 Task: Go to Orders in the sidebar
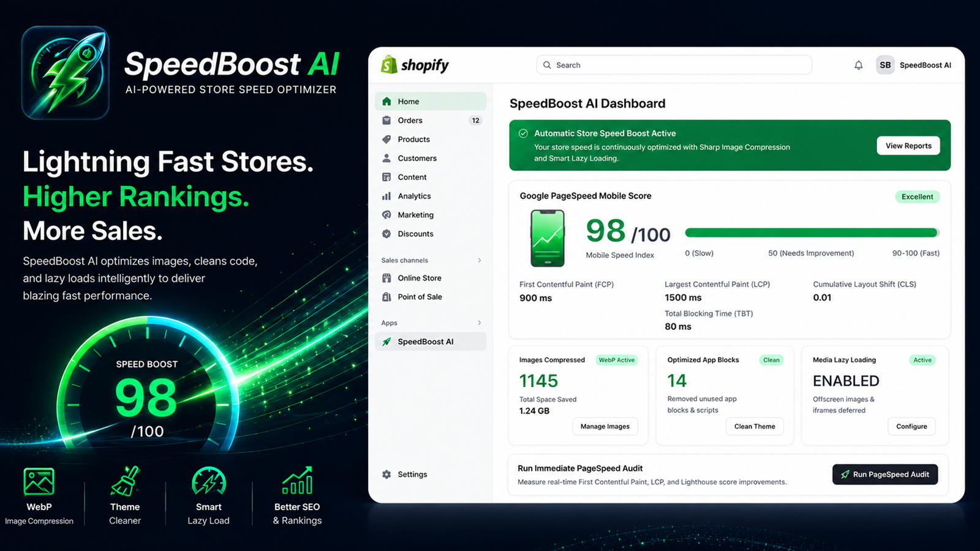431,121
